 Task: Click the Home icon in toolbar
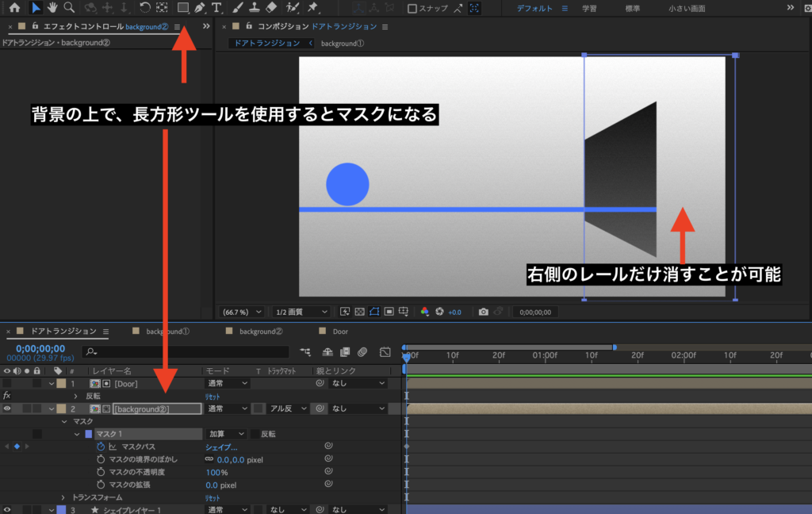tap(14, 9)
